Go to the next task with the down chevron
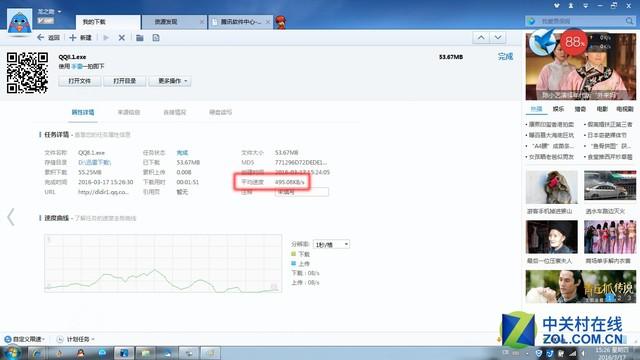The width and height of the screenshot is (640, 360). coord(498,38)
